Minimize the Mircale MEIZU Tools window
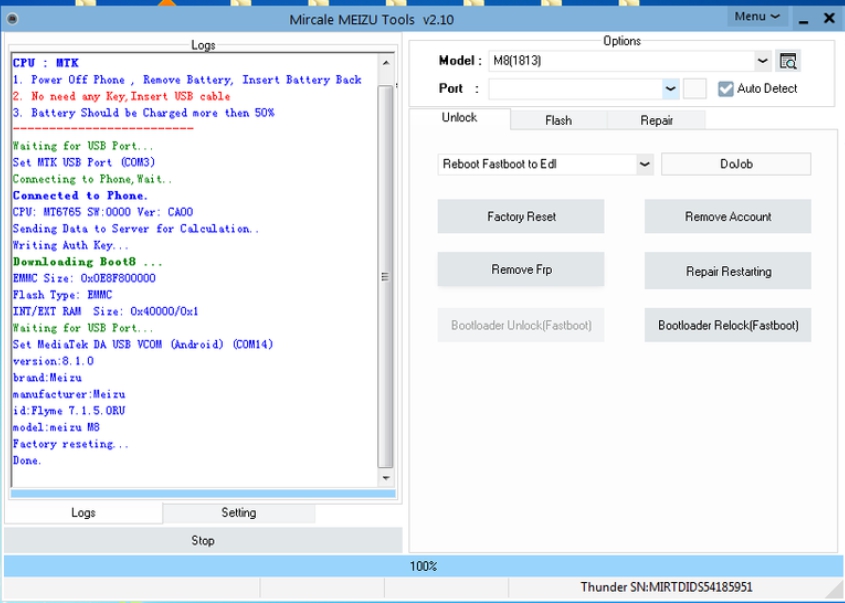The image size is (845, 603). [x=804, y=19]
